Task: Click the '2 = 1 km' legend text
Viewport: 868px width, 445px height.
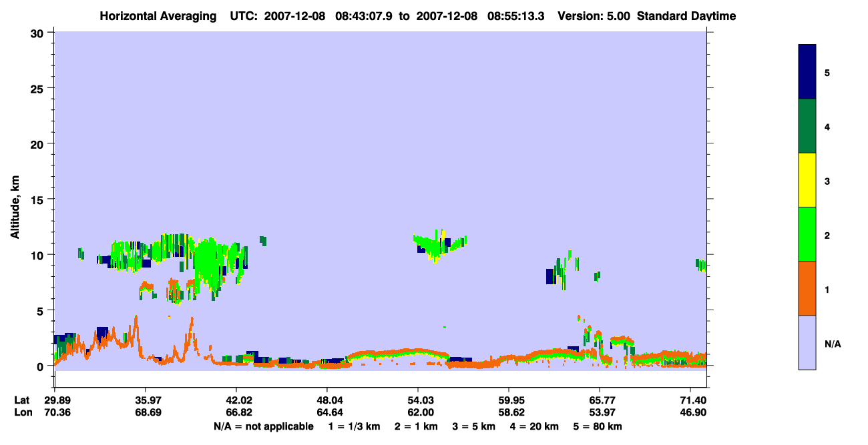Action: [416, 426]
